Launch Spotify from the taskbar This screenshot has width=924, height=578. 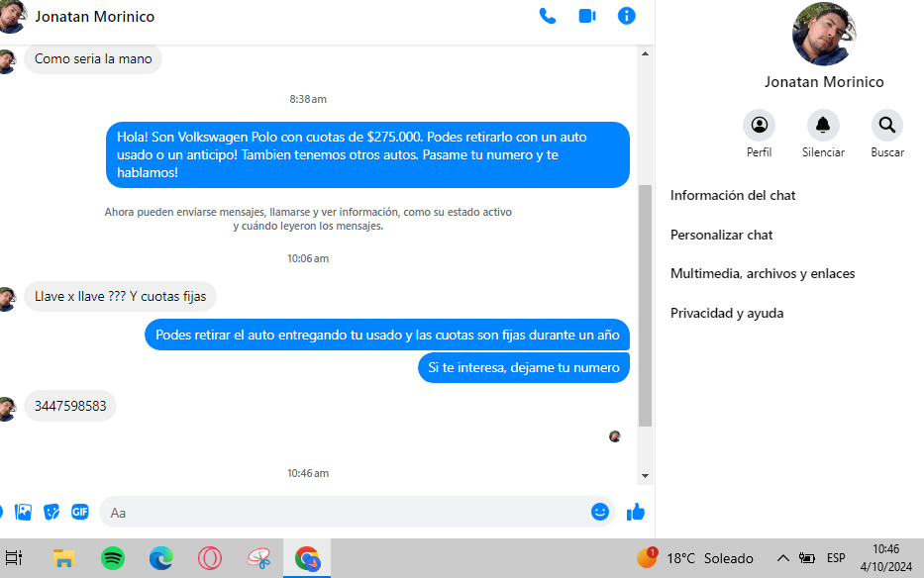113,558
